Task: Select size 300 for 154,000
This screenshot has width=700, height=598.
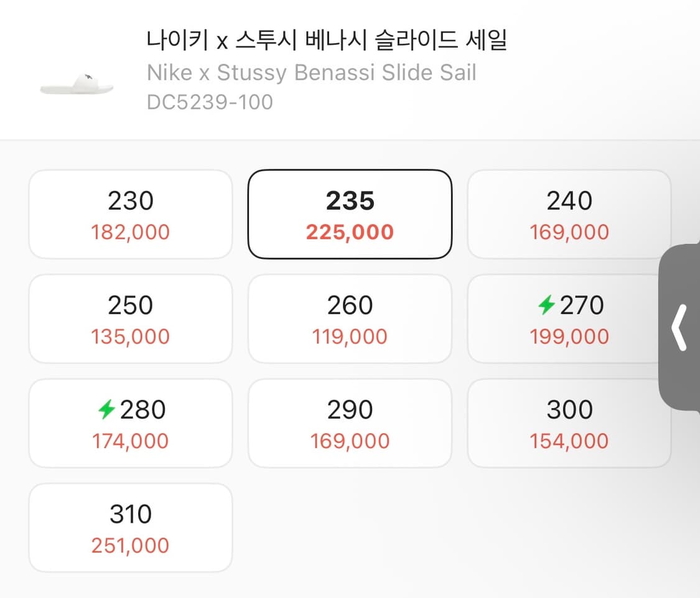Action: [x=569, y=423]
